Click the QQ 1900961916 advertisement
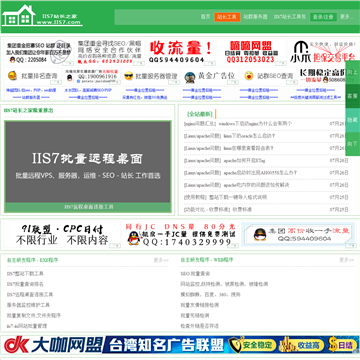Viewport: 360px width, 360px height. [92, 76]
